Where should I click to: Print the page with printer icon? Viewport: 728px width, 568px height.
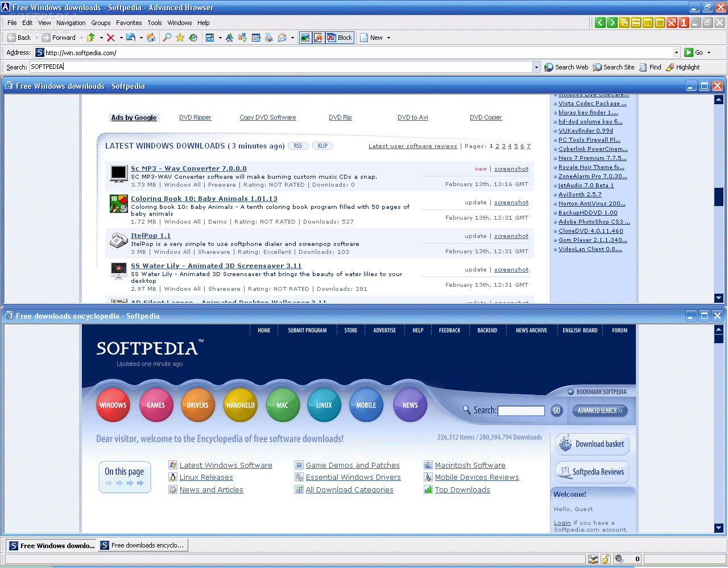(x=269, y=38)
